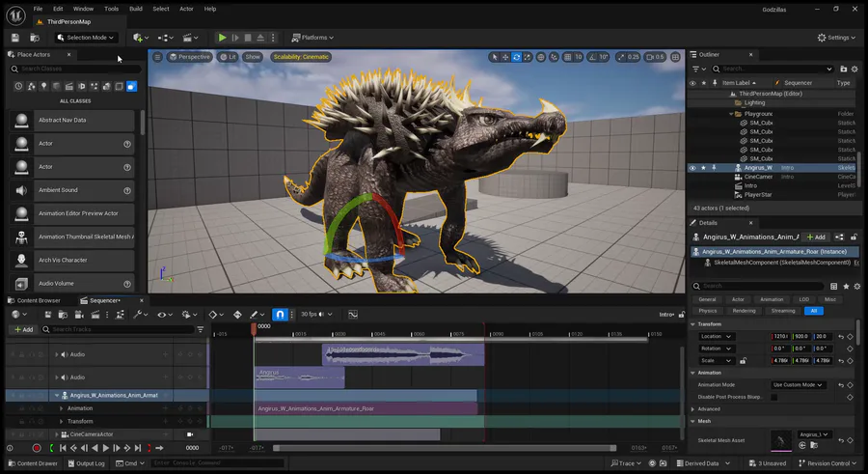Lock the Scale ratio in Details
The width and height of the screenshot is (868, 474).
click(743, 361)
